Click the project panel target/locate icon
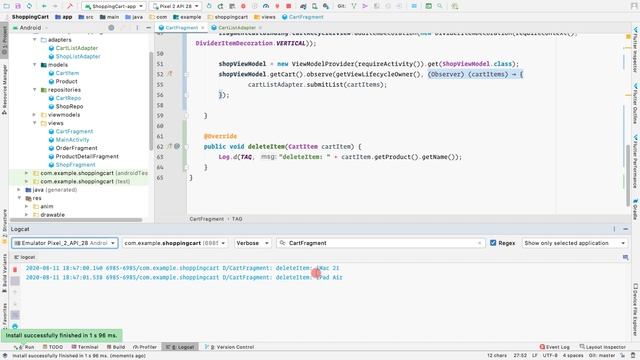 [111, 28]
